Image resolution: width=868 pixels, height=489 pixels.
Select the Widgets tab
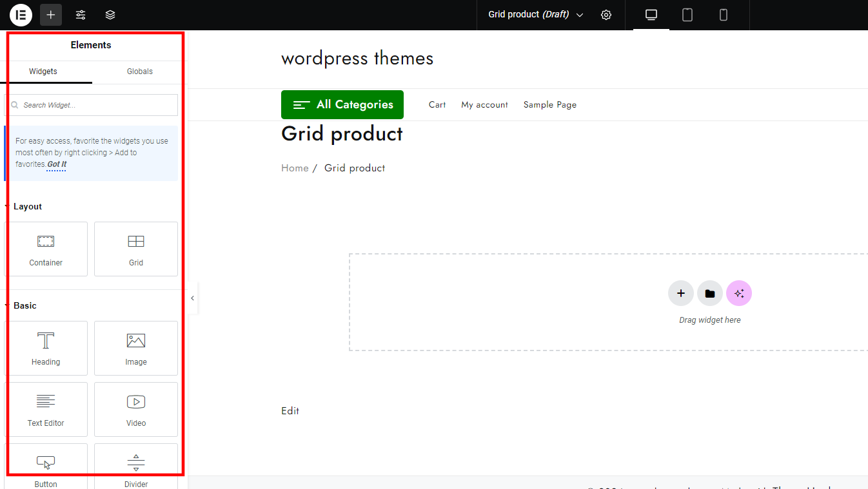pyautogui.click(x=43, y=72)
